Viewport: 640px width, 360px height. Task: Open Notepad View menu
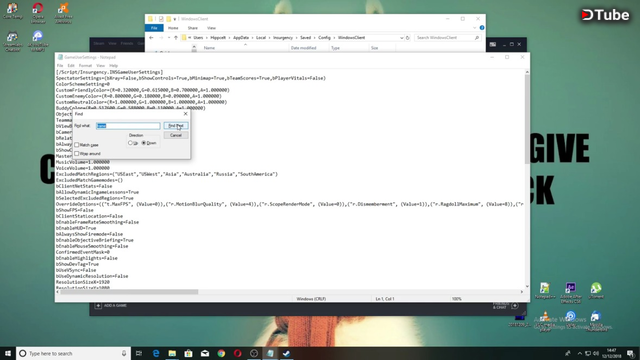(100, 65)
